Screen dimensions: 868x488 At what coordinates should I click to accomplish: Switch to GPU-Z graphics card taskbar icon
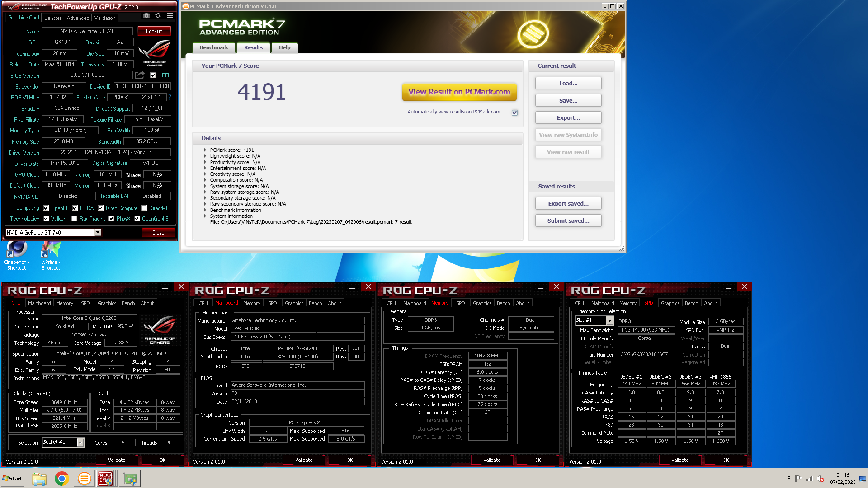pyautogui.click(x=130, y=479)
